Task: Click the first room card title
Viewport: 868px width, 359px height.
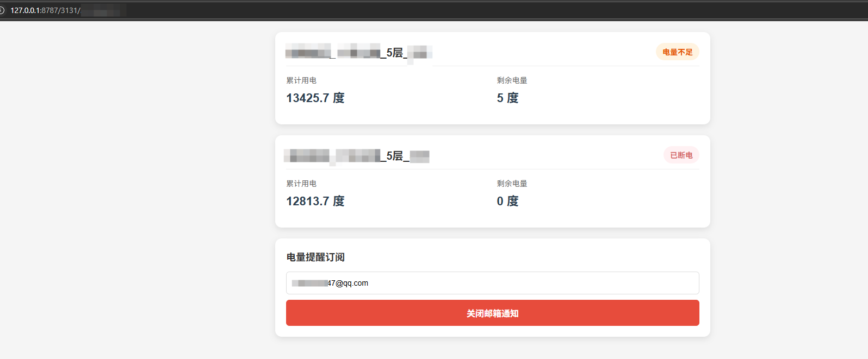Action: pos(358,53)
